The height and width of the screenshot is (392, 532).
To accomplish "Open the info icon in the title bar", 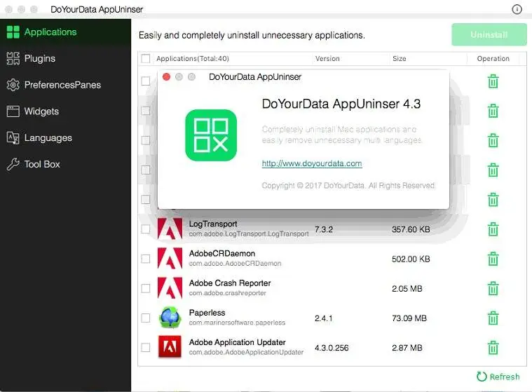I will (517, 9).
